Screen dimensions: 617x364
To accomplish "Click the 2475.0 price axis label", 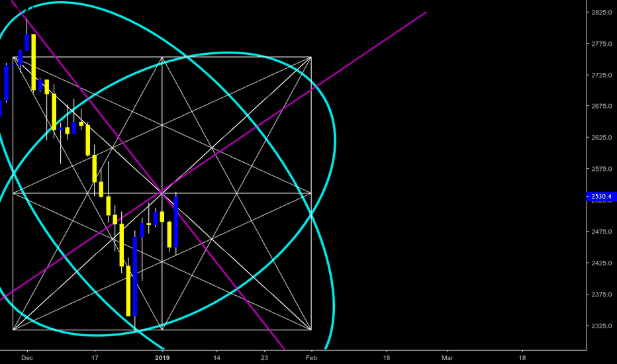I will pos(602,232).
